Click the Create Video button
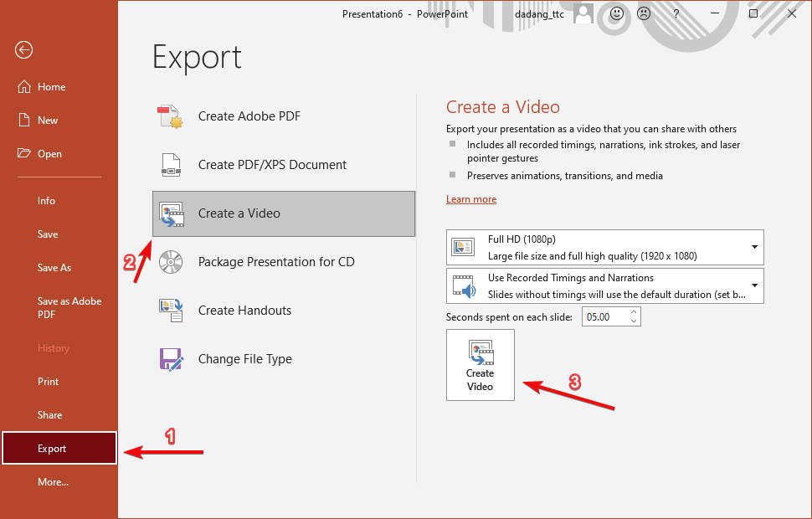812x519 pixels. coord(480,365)
